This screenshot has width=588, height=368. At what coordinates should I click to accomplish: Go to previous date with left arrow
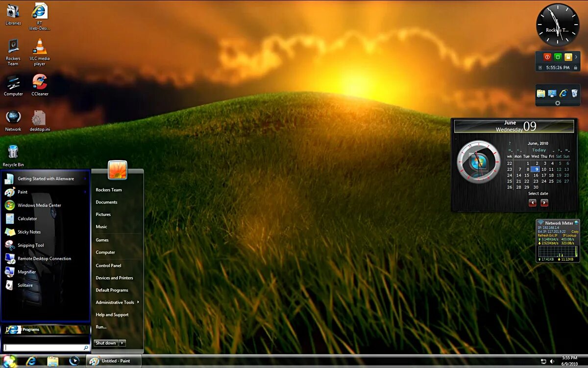pos(533,203)
